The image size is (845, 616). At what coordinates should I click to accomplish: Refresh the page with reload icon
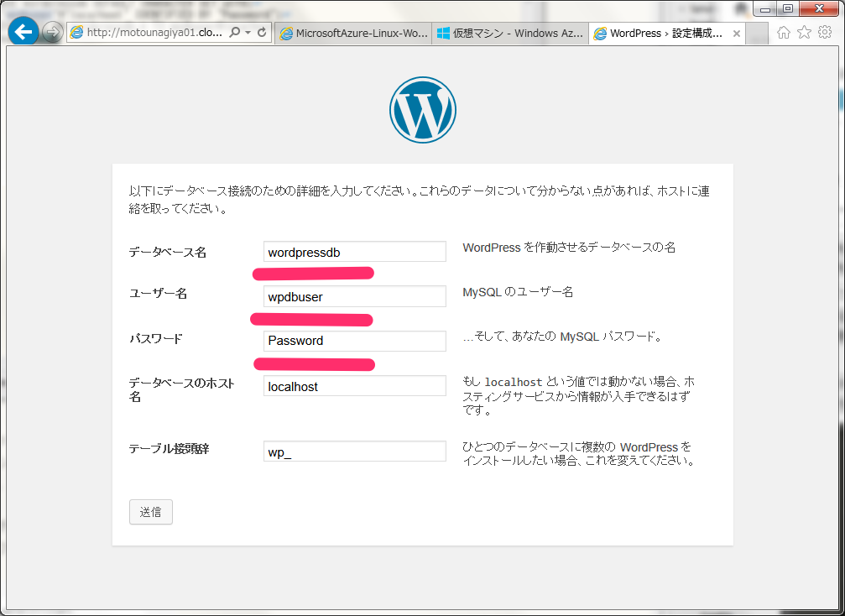pos(262,33)
